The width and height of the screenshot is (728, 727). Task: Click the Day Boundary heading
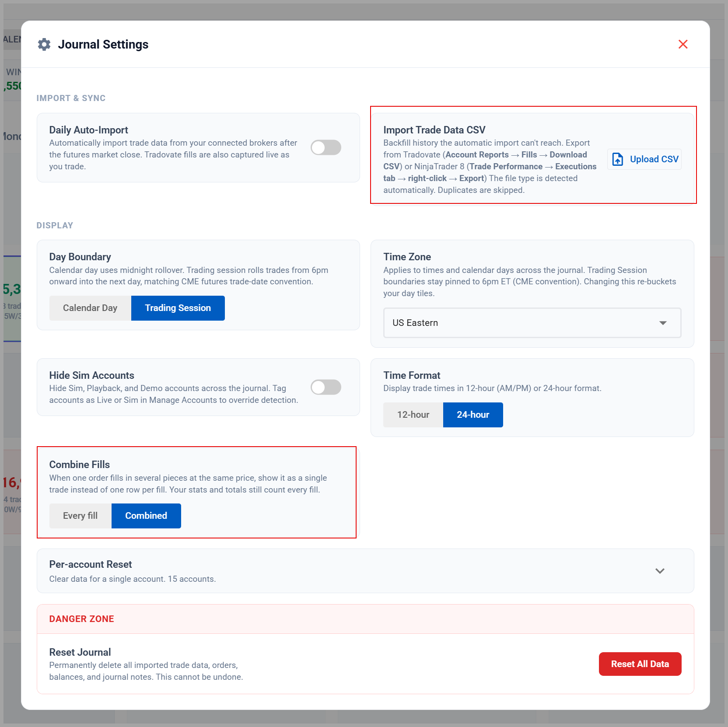80,257
